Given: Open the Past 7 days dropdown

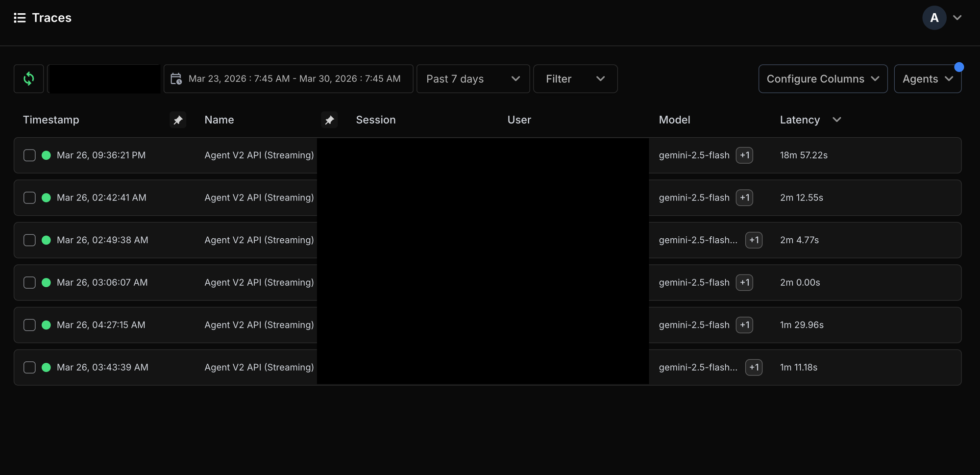Looking at the screenshot, I should (x=473, y=78).
